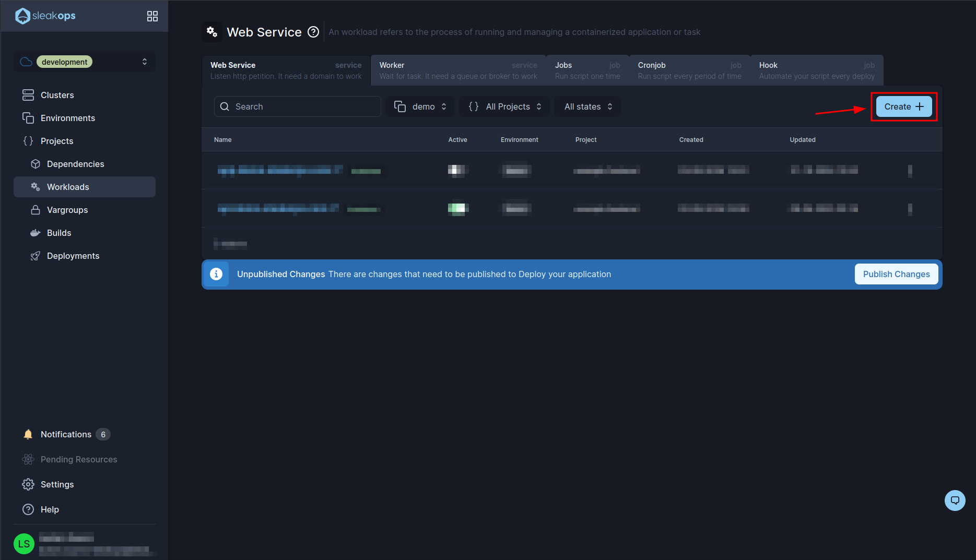This screenshot has height=560, width=976.
Task: Click the Clusters server icon
Action: [28, 95]
